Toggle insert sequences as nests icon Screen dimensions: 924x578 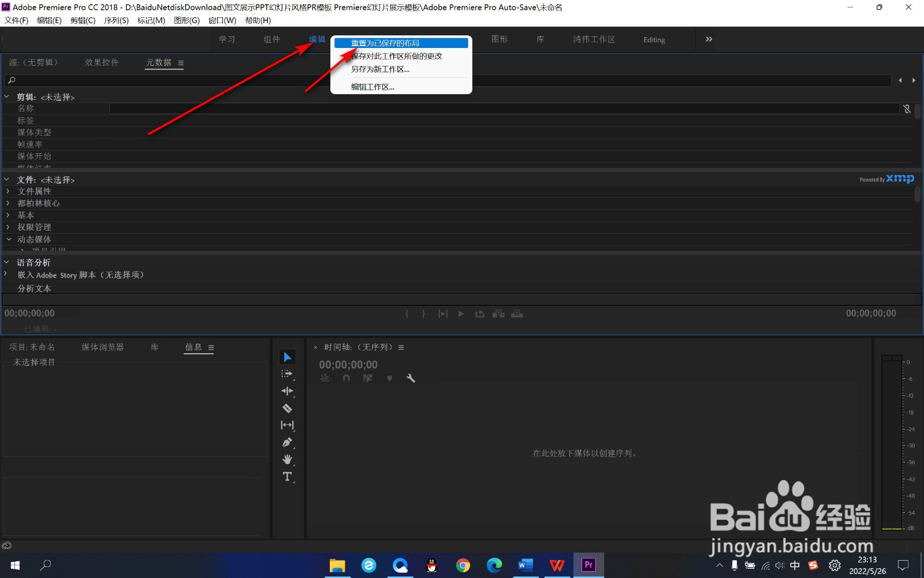click(325, 378)
